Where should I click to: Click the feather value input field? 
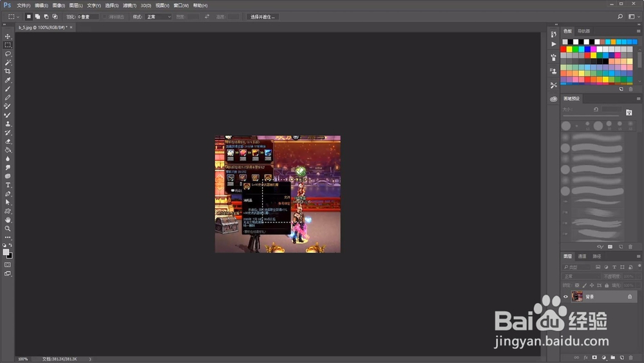pos(88,17)
